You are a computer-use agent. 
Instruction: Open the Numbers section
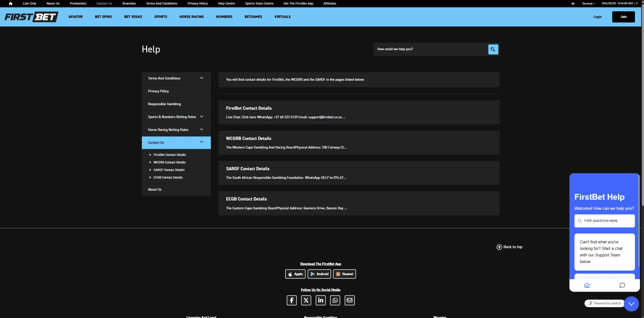[224, 17]
